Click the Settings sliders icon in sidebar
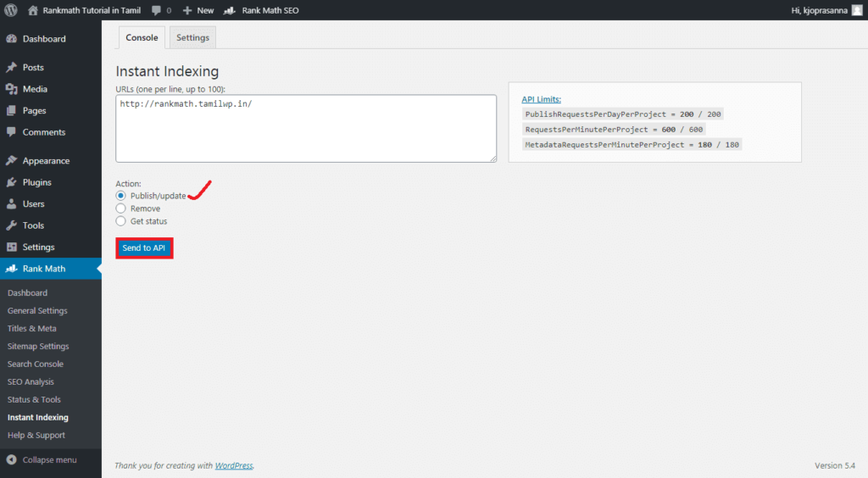Screen dimensions: 868x478 pos(11,247)
